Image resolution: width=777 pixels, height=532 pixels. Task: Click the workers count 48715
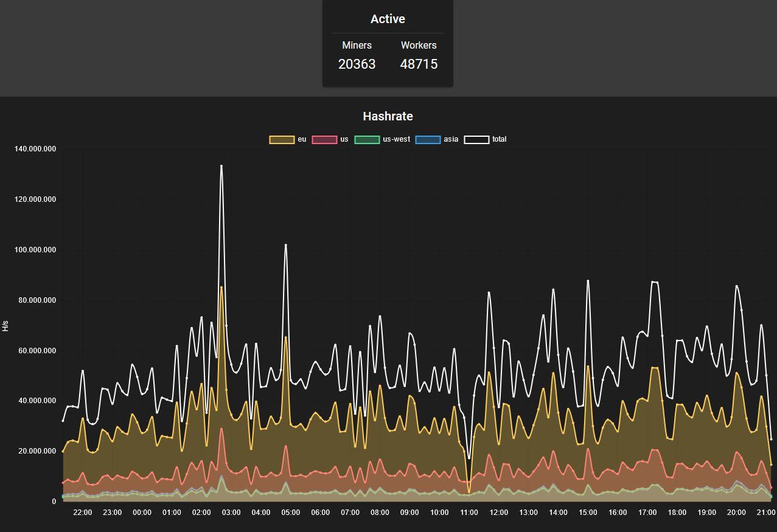click(x=419, y=64)
